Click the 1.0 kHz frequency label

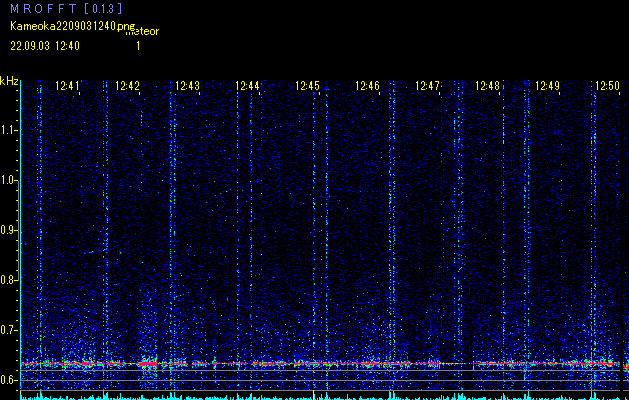[x=8, y=181]
